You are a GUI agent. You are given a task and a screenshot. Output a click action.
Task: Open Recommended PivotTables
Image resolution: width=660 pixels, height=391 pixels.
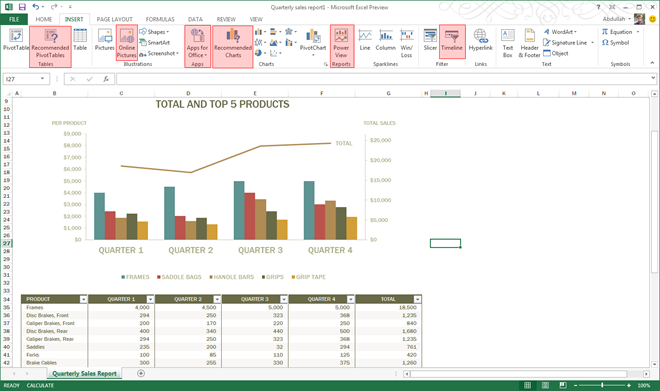point(50,43)
